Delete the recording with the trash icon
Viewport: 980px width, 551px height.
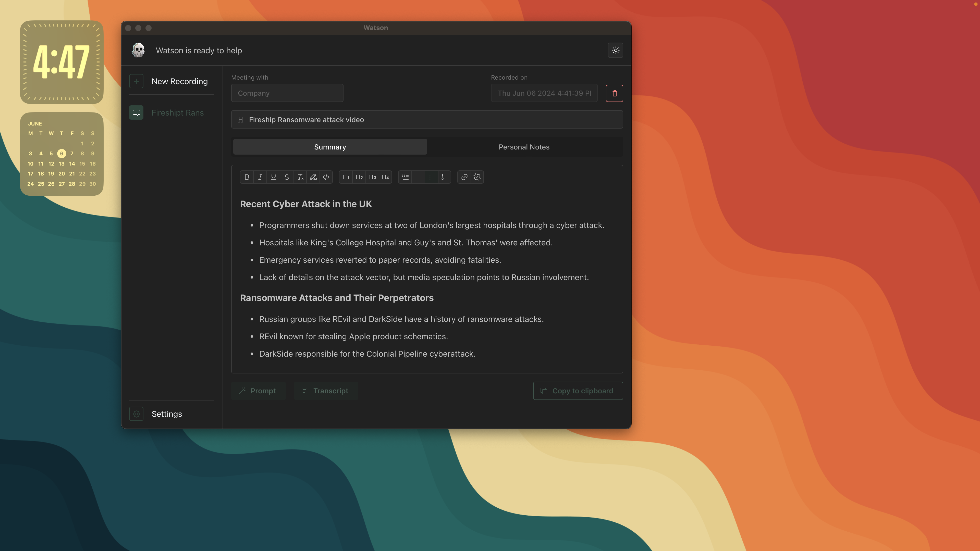click(x=614, y=93)
